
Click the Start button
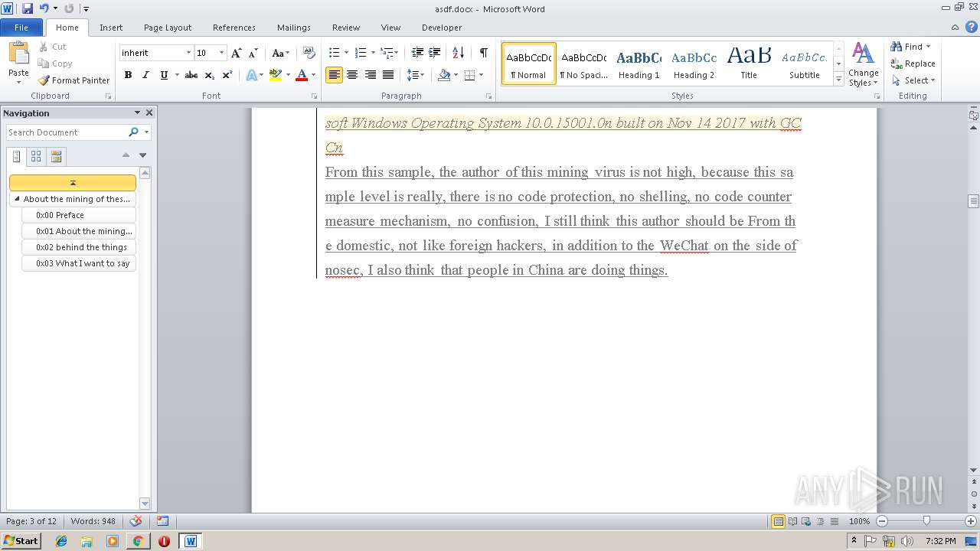[21, 540]
